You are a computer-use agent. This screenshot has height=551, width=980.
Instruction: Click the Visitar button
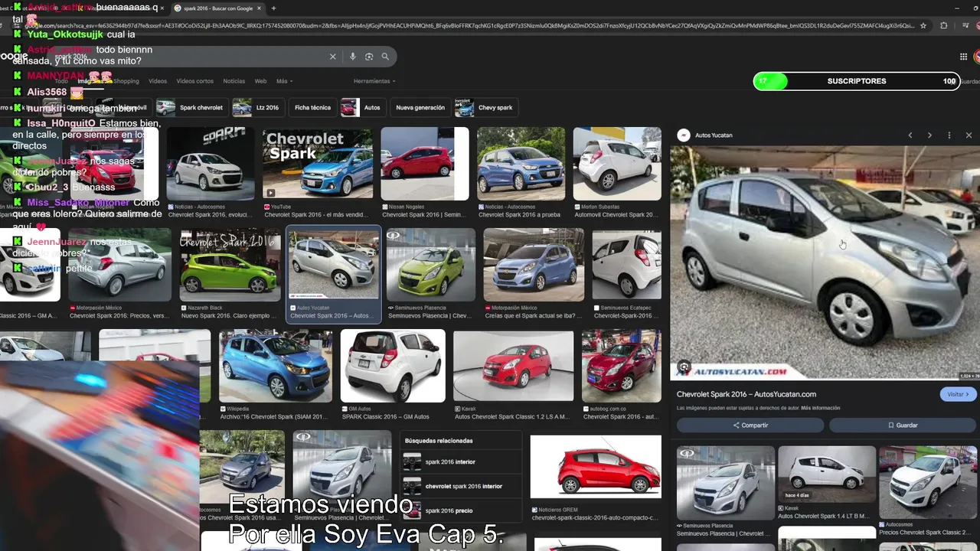coord(958,394)
